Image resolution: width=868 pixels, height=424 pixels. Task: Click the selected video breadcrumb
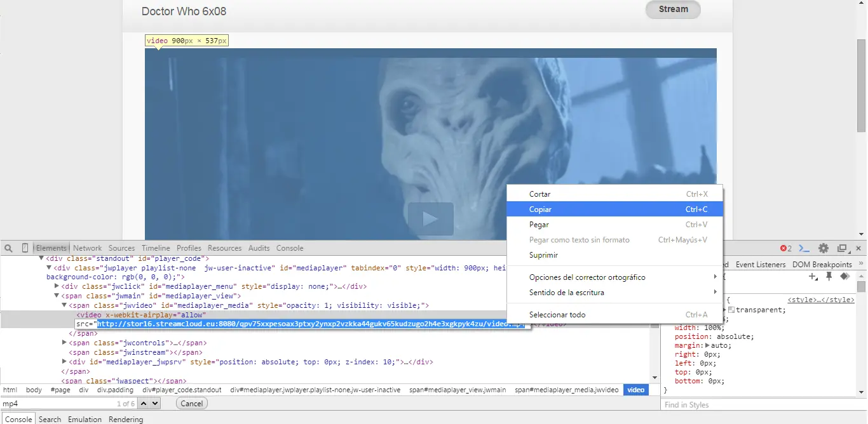(635, 390)
